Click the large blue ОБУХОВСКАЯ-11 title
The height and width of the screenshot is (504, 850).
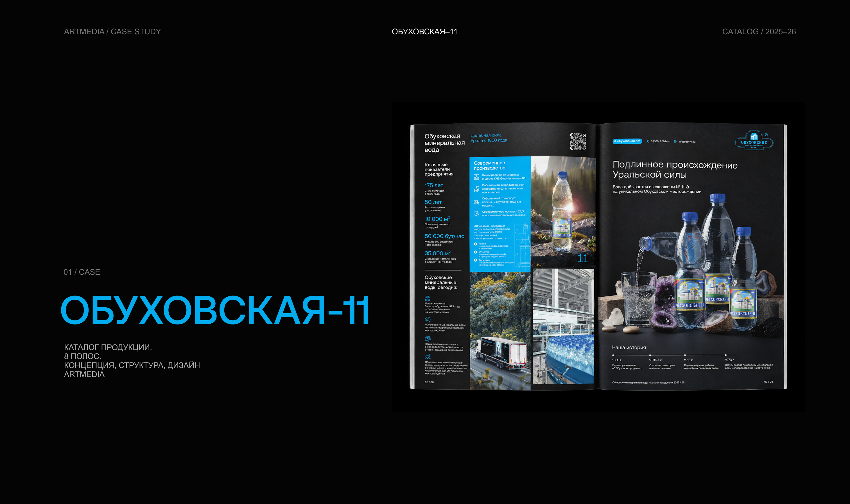coord(215,310)
